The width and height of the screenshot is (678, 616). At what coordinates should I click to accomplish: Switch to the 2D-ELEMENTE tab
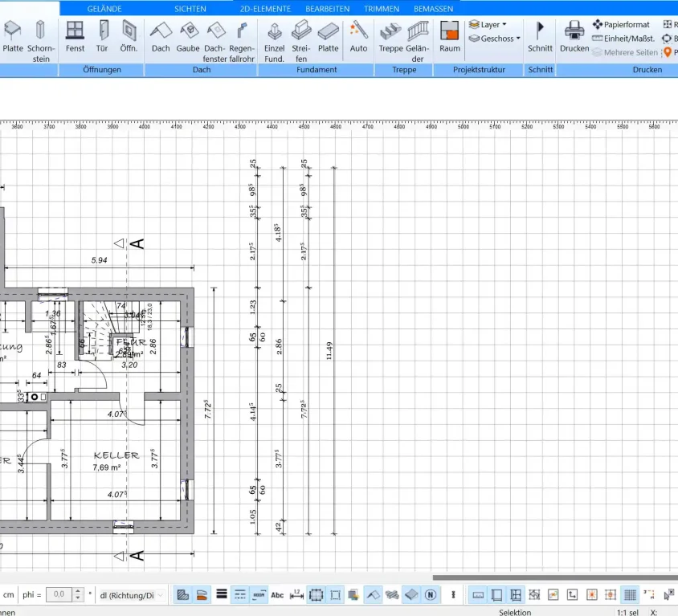[x=265, y=9]
